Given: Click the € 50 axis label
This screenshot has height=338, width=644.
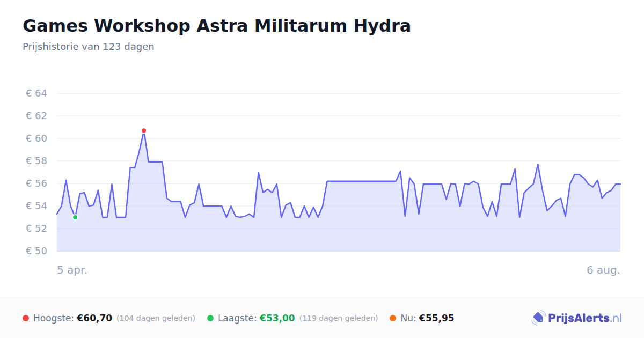Looking at the screenshot, I should [x=36, y=251].
